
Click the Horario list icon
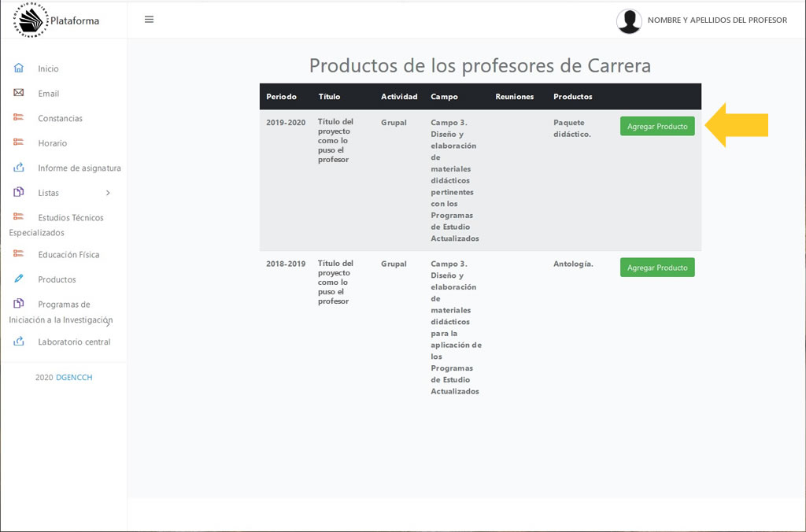click(x=19, y=142)
